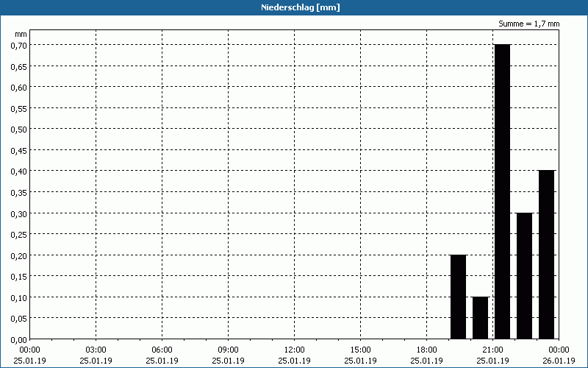Click the 0,20 y-axis label
The width and height of the screenshot is (588, 368).
19,255
